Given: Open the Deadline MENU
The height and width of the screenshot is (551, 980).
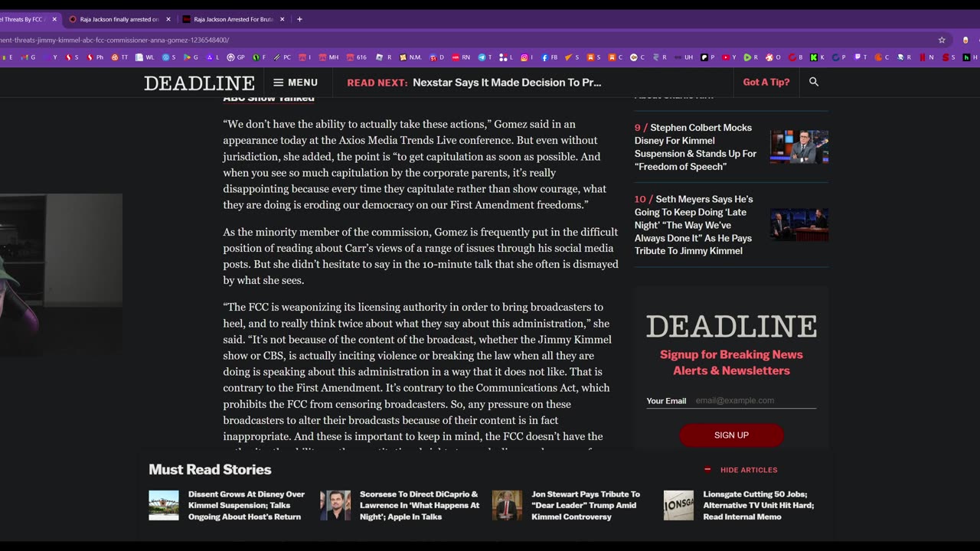Looking at the screenshot, I should tap(296, 83).
